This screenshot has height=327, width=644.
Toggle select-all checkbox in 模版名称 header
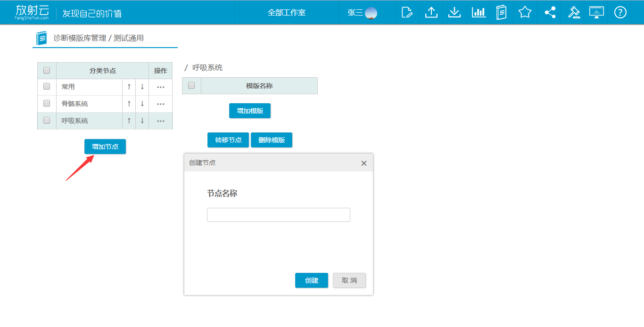(191, 86)
